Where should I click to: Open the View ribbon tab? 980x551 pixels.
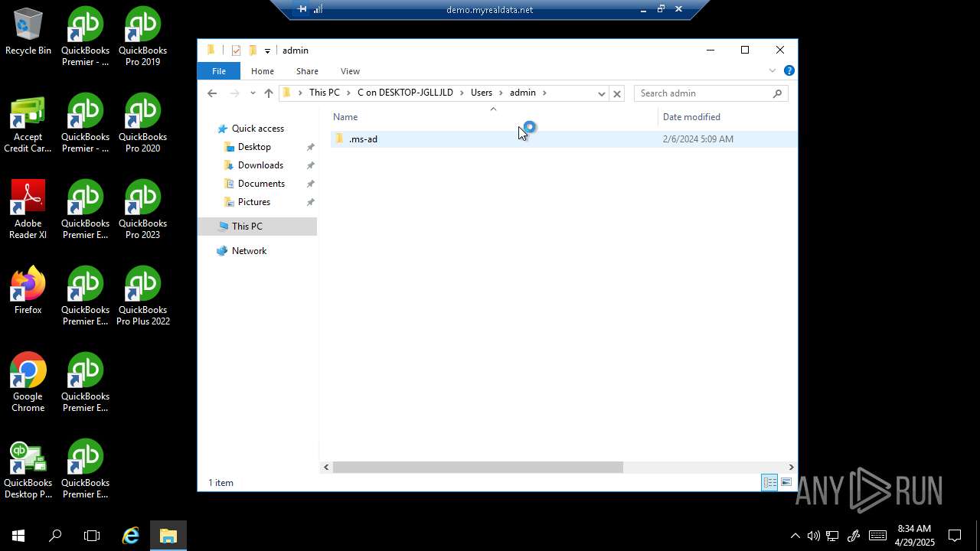coord(350,71)
